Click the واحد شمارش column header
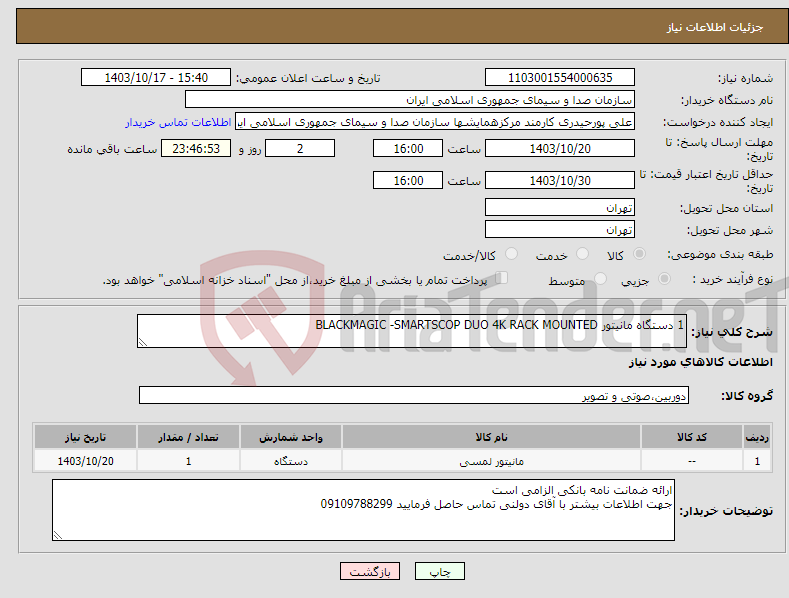Image resolution: width=789 pixels, height=598 pixels. [x=291, y=437]
